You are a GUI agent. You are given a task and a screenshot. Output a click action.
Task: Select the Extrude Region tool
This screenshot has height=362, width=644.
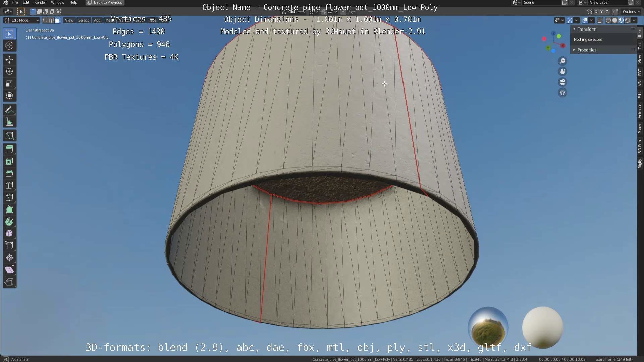[x=9, y=149]
